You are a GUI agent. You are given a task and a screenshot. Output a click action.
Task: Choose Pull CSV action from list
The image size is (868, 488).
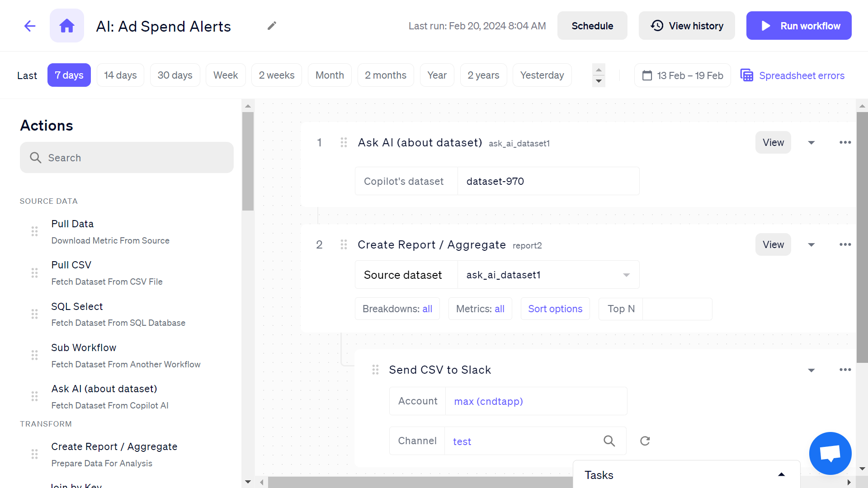[71, 265]
